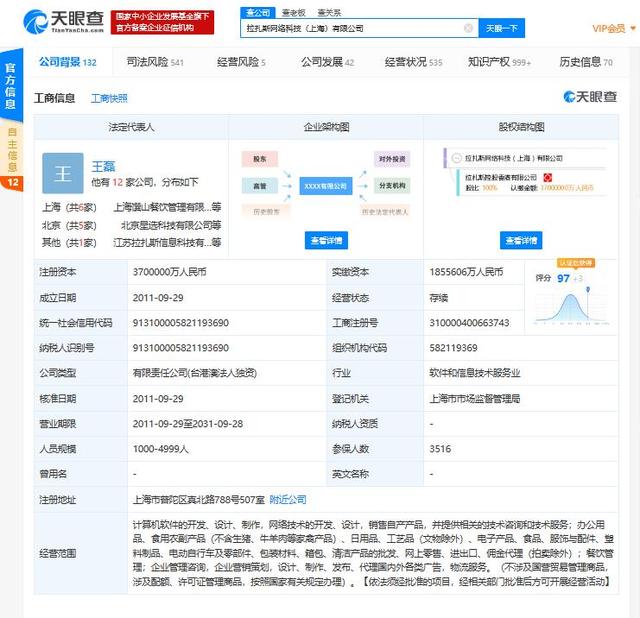The width and height of the screenshot is (640, 618).
Task: Click the 历史股东 node in structure chart
Action: pos(266,211)
